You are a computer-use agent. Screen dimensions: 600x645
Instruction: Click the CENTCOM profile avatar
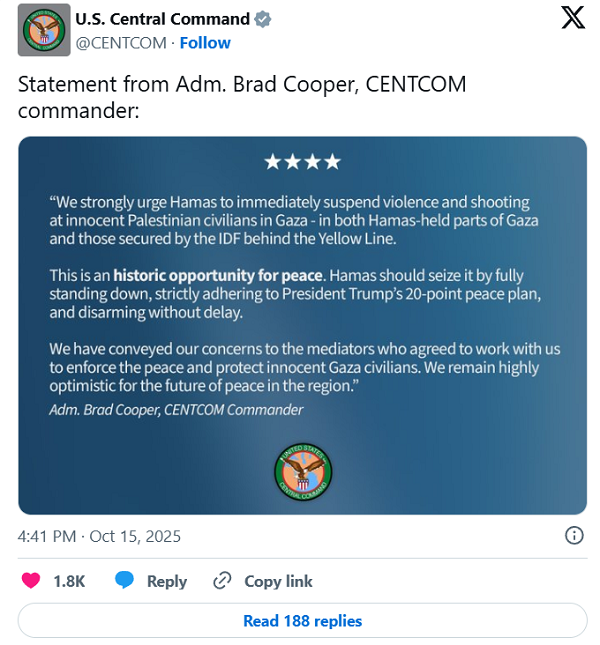[44, 30]
